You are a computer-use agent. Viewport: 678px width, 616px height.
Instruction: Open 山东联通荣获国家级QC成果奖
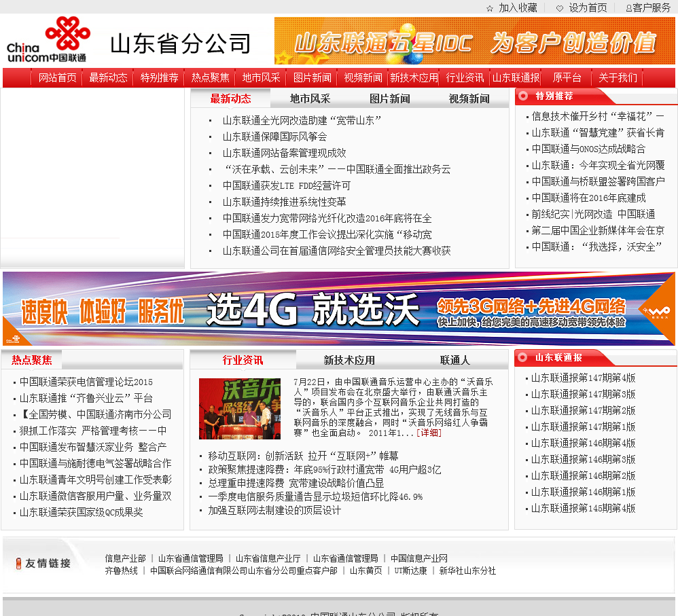[x=82, y=512]
